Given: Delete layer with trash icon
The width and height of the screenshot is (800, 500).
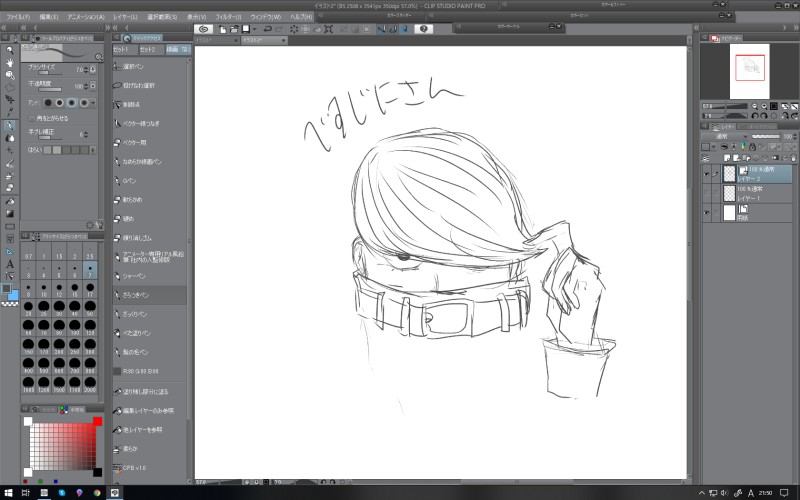Looking at the screenshot, I should click(x=792, y=158).
